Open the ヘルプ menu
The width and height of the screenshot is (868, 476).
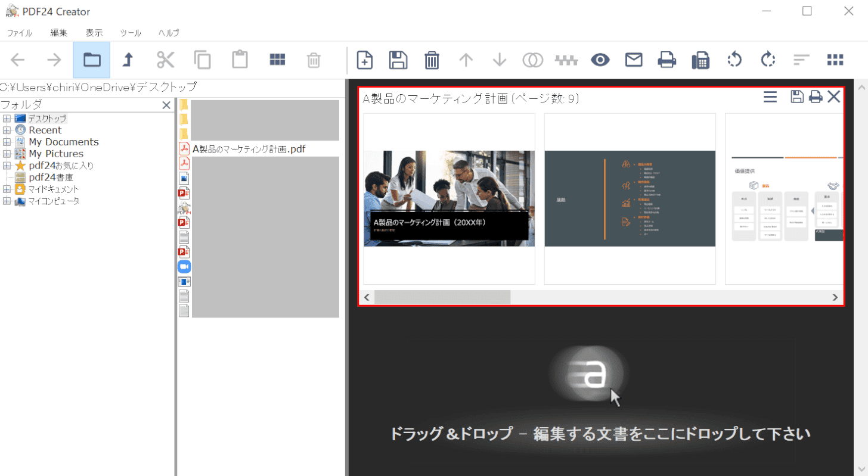(169, 33)
